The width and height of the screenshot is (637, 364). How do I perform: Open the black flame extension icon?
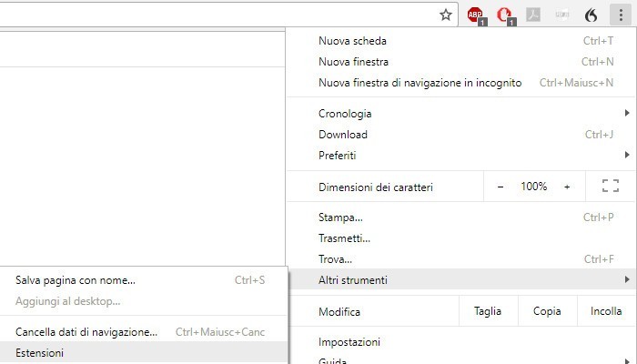591,15
